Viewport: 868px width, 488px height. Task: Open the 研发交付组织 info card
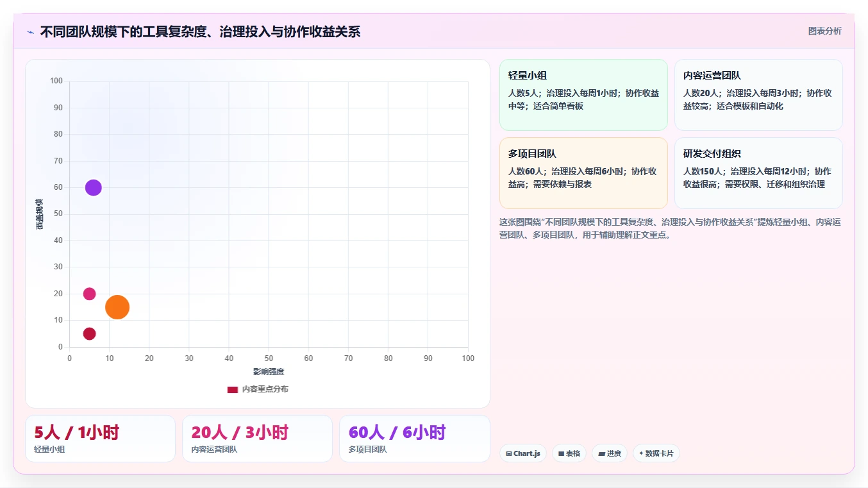[758, 173]
